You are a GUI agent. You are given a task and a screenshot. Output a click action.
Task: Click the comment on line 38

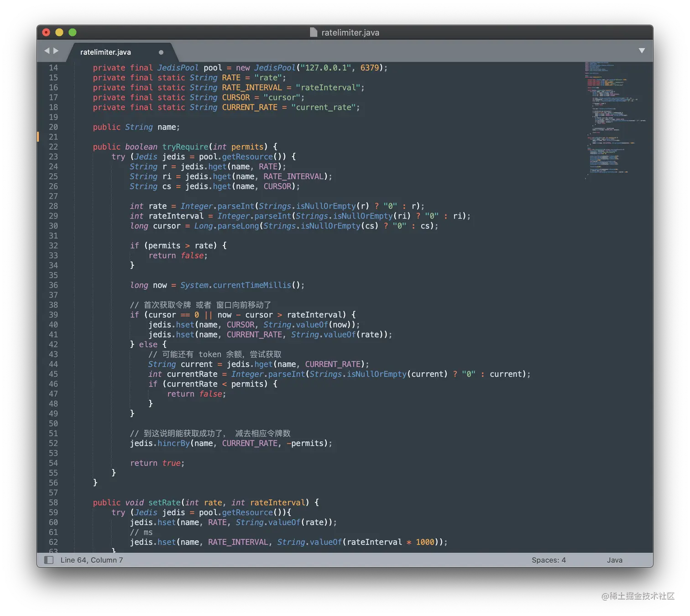pyautogui.click(x=200, y=305)
